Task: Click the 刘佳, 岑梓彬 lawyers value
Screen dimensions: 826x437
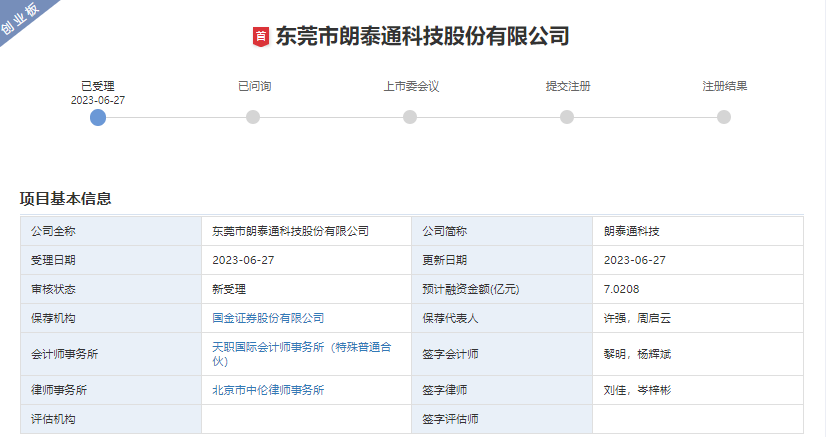Action: coord(637,390)
